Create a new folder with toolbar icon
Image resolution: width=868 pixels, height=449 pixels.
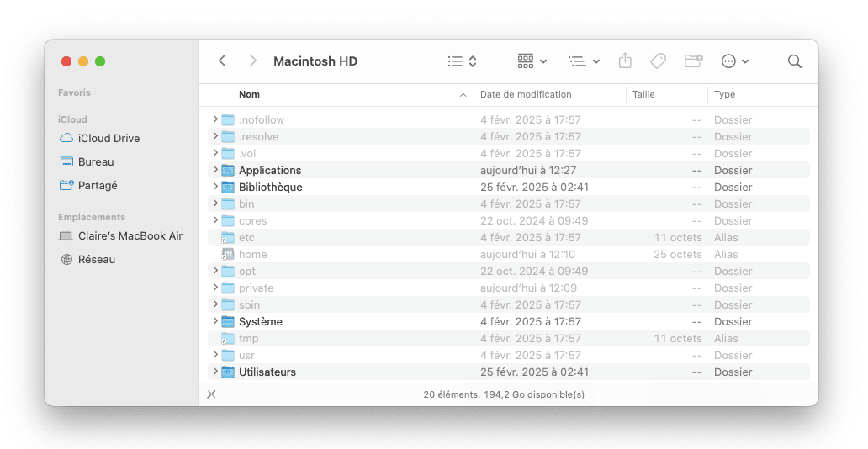[x=693, y=61]
